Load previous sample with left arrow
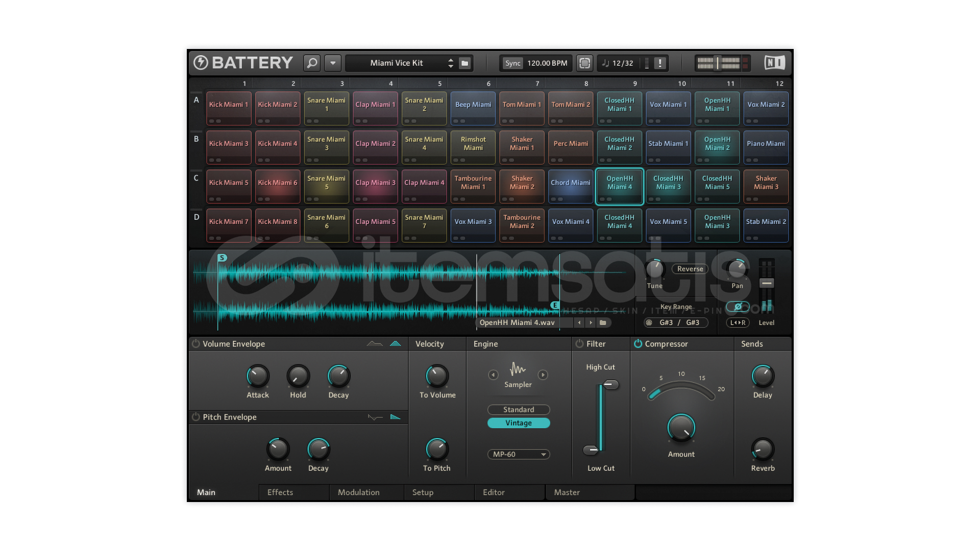Image resolution: width=980 pixels, height=551 pixels. coord(579,322)
